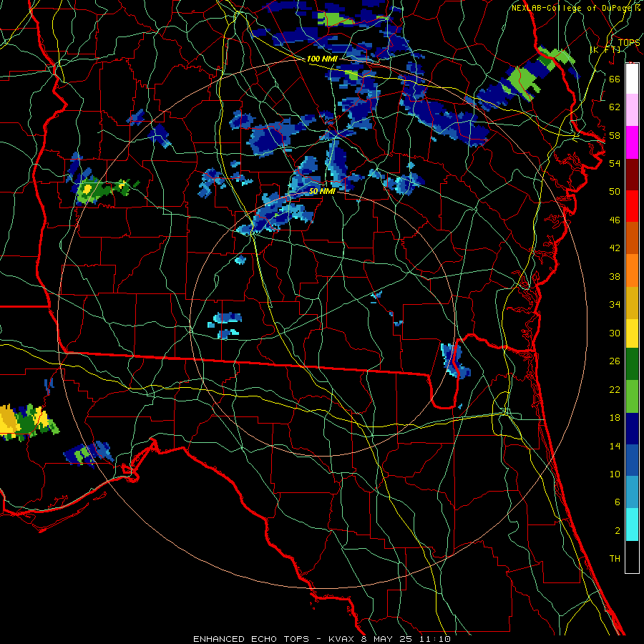Viewport: 644px width, 644px height.
Task: Click the dark orange swatch between 42 and 46
Action: tap(632, 238)
